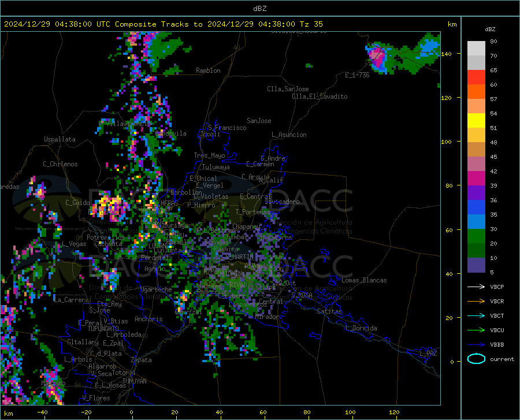Click the VBCP legend label
Viewport: 520px width, 420px height.
[x=497, y=287]
